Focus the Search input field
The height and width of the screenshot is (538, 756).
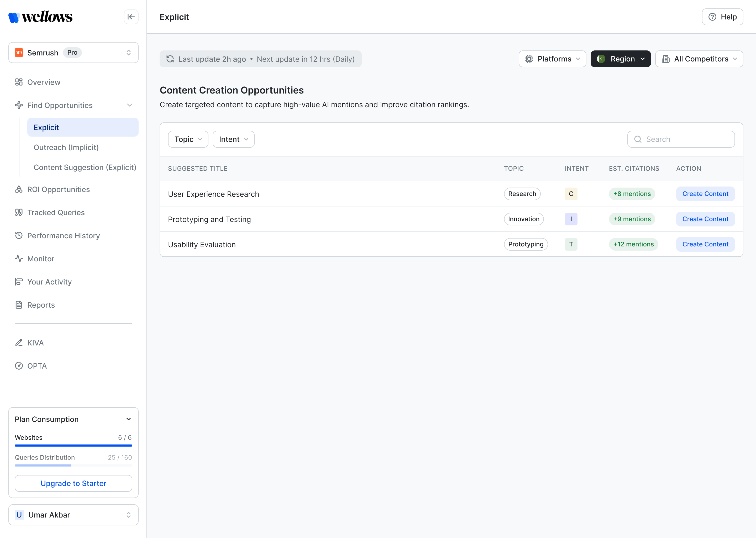[681, 139]
